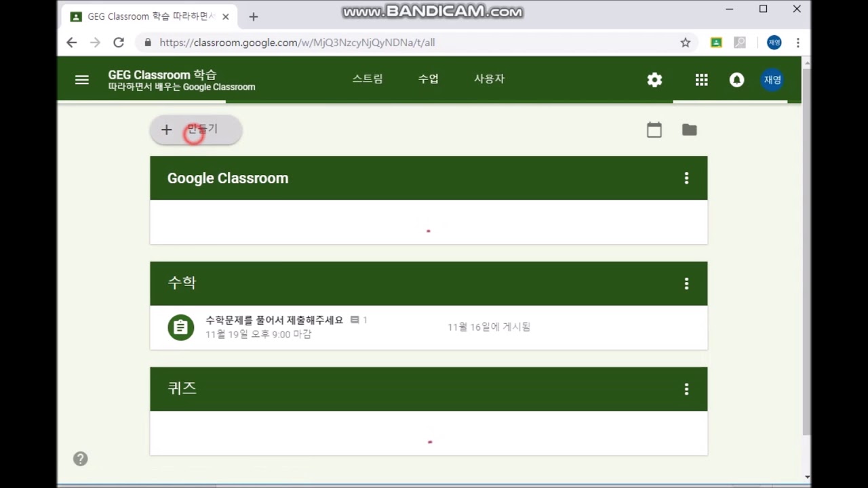Maximize the Chrome window
Screen dimensions: 868x488
764,9
